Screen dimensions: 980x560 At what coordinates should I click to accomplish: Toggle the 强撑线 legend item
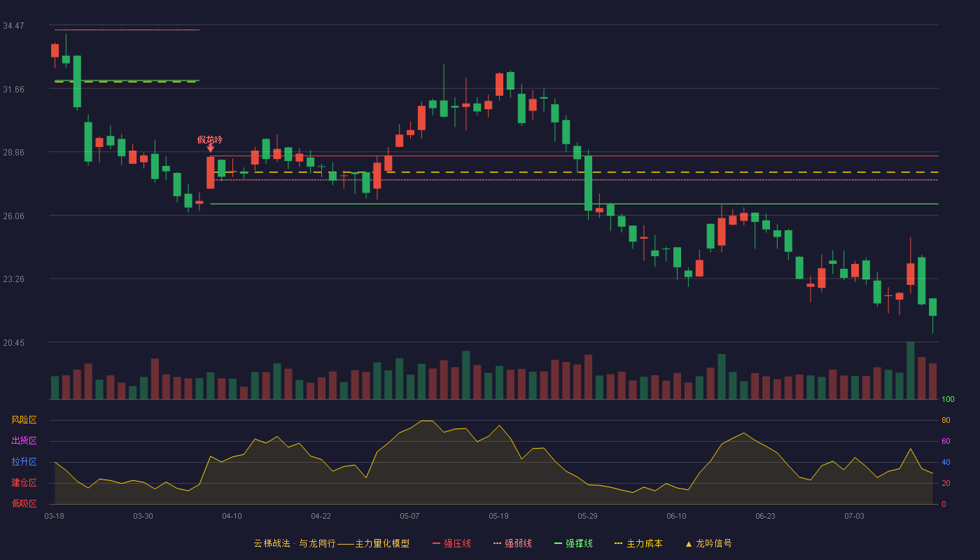[x=573, y=543]
